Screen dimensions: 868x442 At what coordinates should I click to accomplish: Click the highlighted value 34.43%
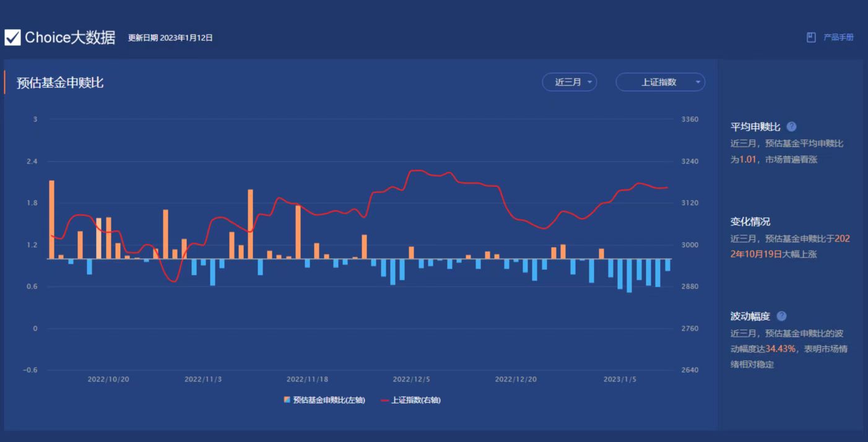[x=781, y=349]
